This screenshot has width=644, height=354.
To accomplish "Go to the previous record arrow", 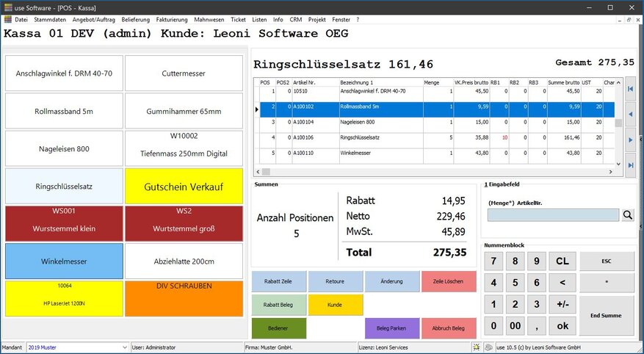I will point(629,114).
